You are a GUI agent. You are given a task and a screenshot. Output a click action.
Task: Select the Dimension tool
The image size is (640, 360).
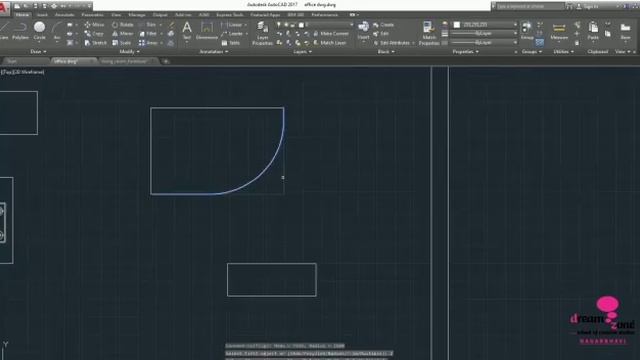[x=207, y=31]
